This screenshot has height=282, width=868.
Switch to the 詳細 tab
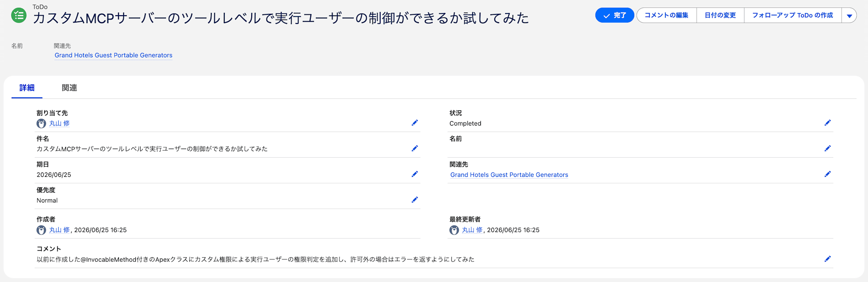(27, 88)
